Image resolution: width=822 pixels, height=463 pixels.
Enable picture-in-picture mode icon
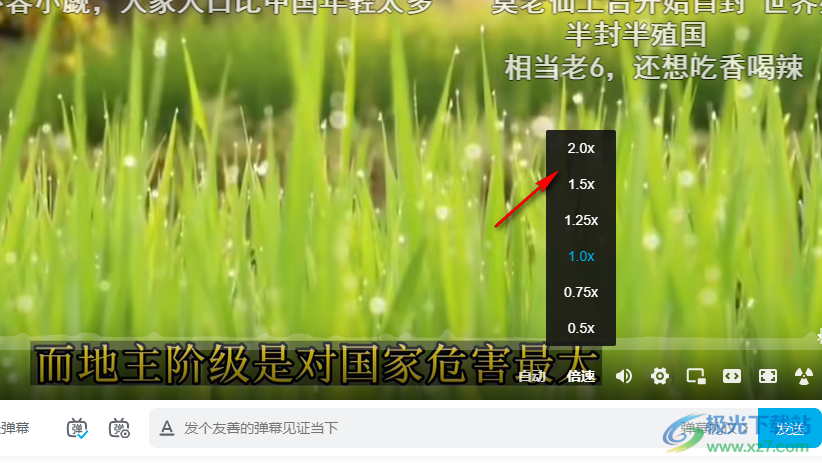[x=696, y=376]
